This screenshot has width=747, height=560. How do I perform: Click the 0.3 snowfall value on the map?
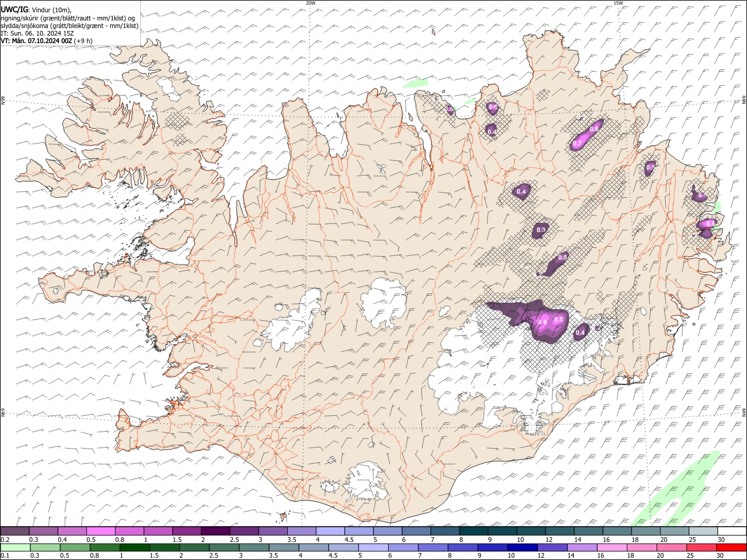coord(541,230)
